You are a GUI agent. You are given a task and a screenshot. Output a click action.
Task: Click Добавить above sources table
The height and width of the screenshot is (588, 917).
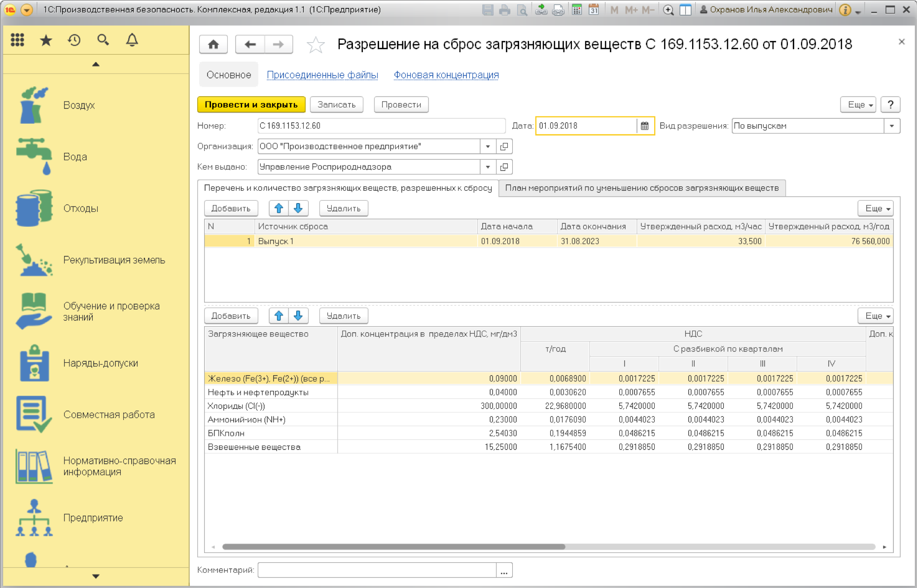coord(231,208)
